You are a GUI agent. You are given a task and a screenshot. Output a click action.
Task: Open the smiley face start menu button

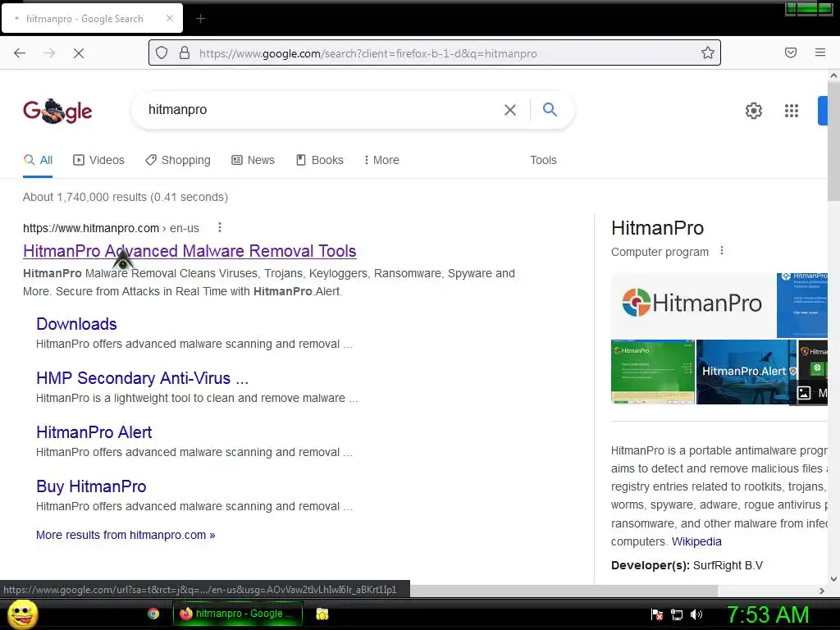(x=22, y=614)
